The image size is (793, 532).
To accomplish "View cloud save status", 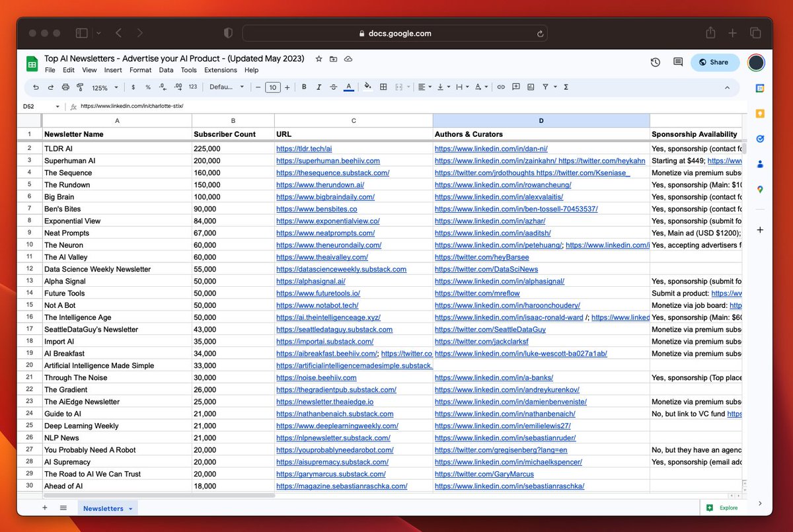I will click(348, 59).
